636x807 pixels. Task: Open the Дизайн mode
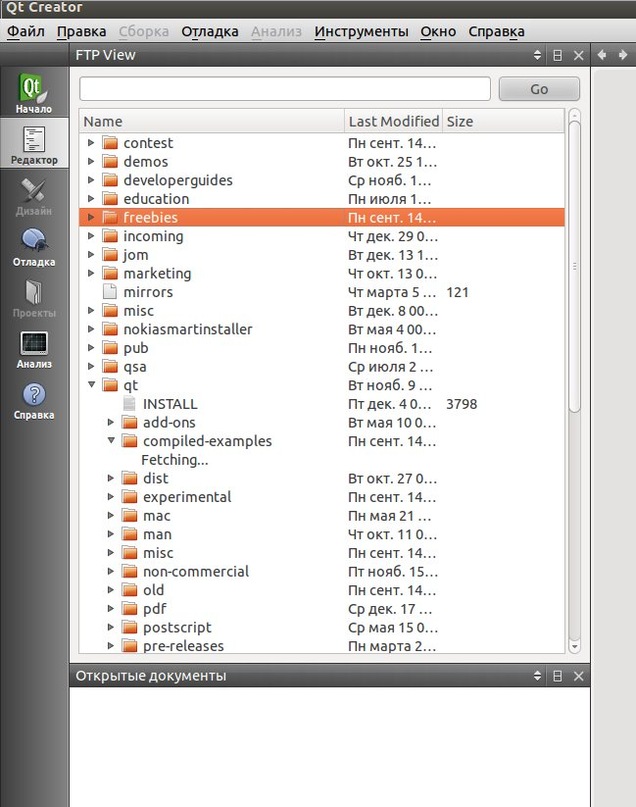click(34, 197)
